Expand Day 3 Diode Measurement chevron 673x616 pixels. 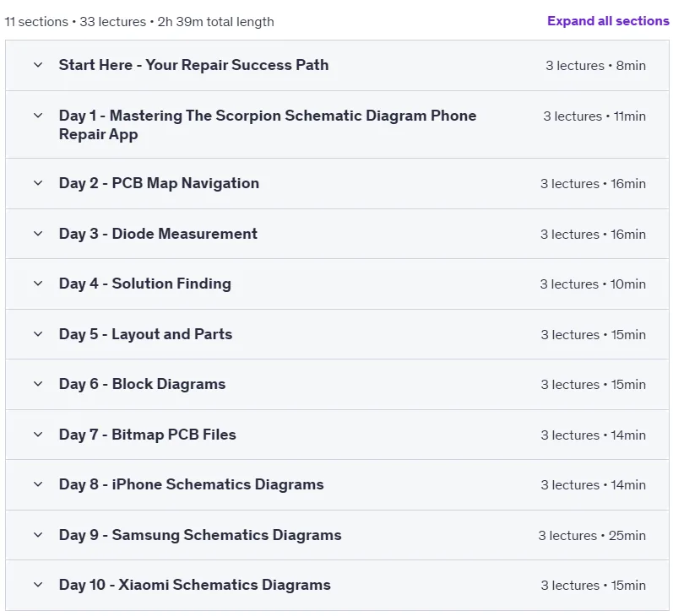tap(38, 234)
